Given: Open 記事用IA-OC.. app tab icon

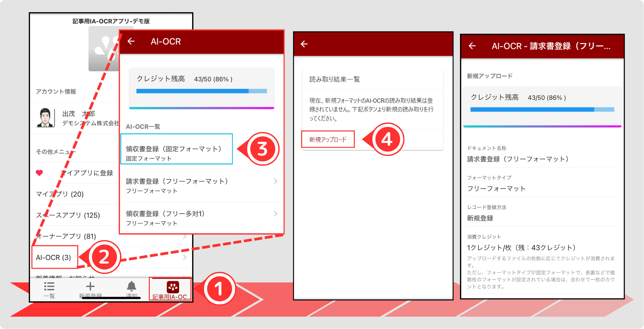Looking at the screenshot, I should [x=173, y=287].
